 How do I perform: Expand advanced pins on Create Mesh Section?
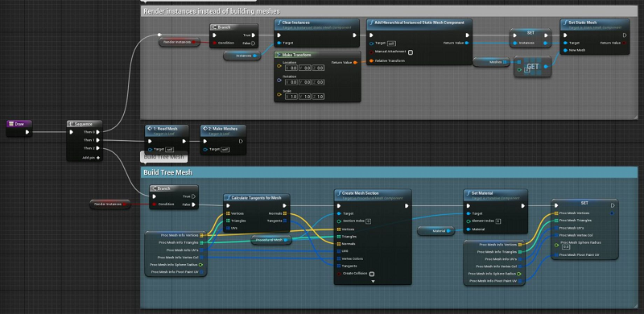click(373, 282)
